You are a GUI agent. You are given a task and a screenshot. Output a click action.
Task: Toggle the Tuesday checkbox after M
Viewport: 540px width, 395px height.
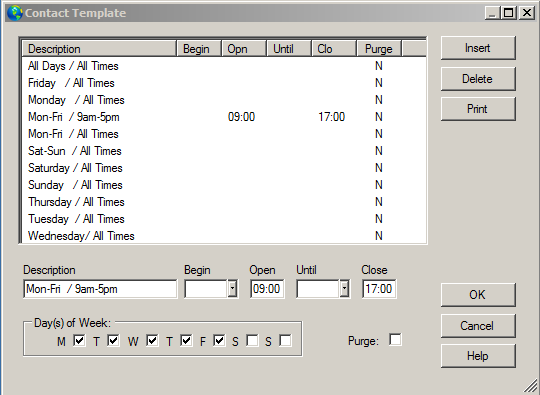113,341
